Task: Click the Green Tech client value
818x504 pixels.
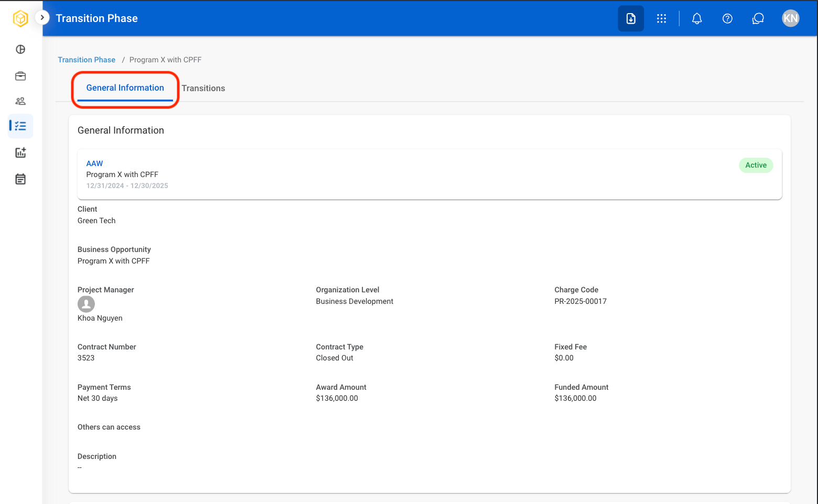Action: click(96, 221)
